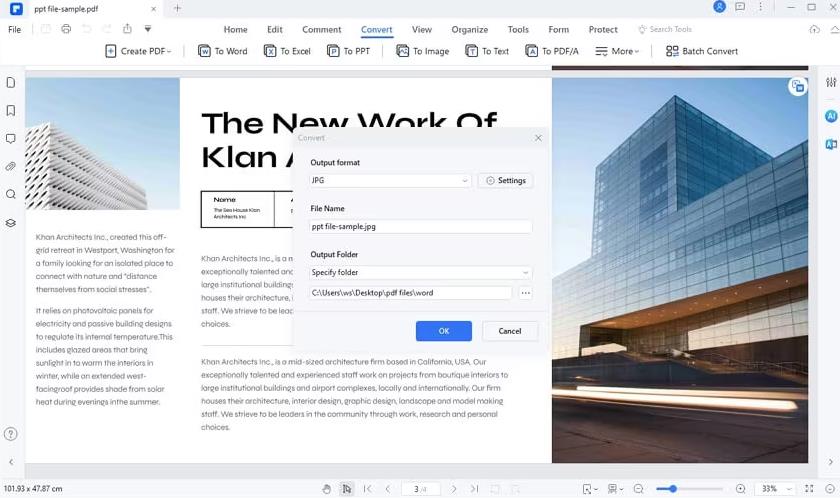
Task: Open the attachments paperclip panel
Action: tap(11, 167)
